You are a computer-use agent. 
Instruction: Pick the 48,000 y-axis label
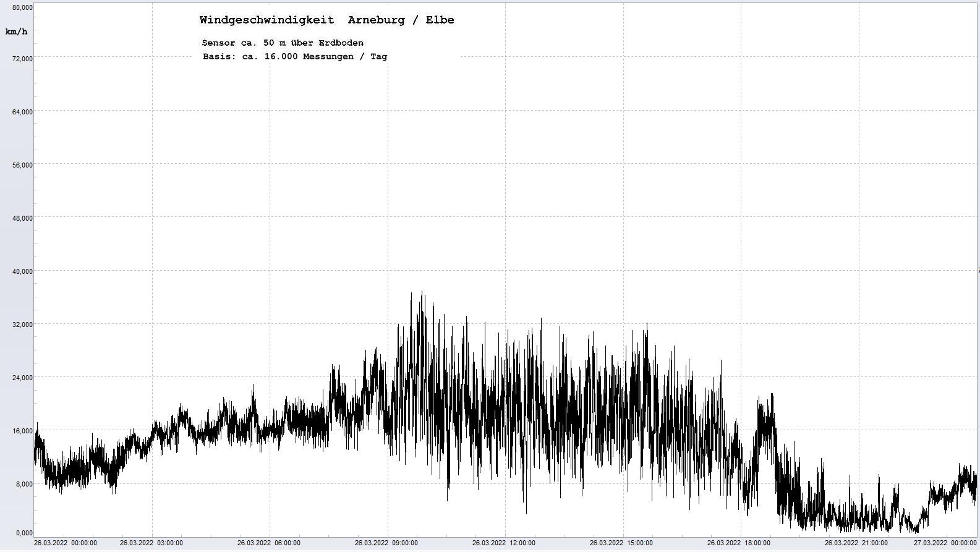coord(22,218)
